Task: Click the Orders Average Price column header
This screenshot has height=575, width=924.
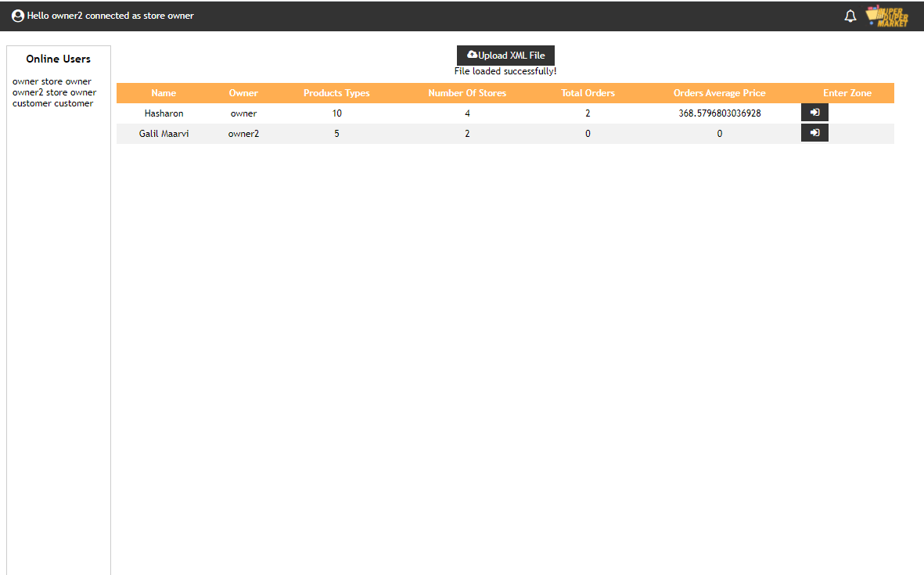Action: pyautogui.click(x=720, y=93)
